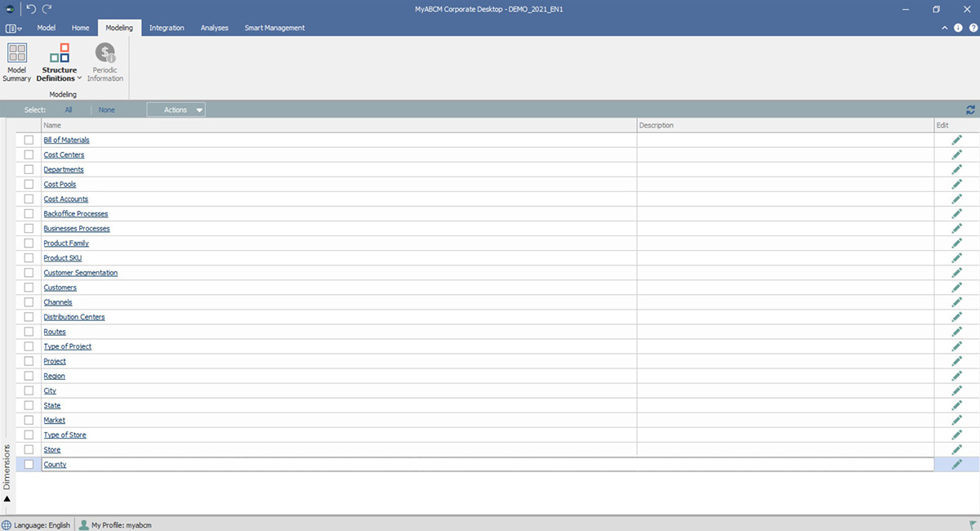Check the Businesses Processes checkbox
This screenshot has height=531, width=980.
coord(29,228)
